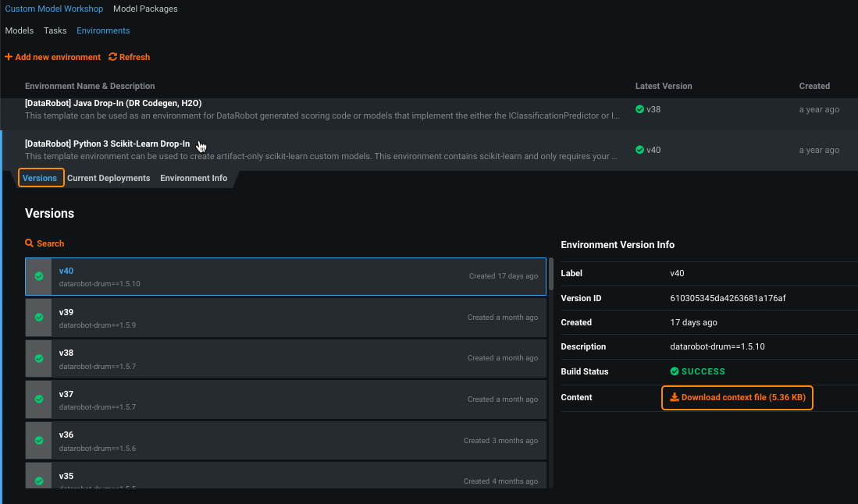Click the plus icon for Add new environment

9,57
